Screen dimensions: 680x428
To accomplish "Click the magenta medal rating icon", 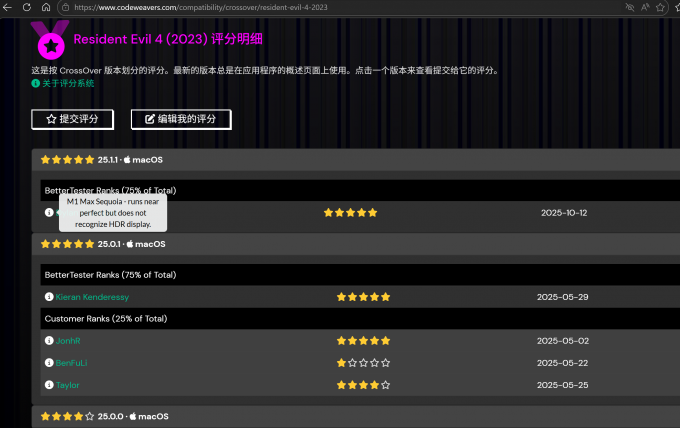I will coord(50,40).
